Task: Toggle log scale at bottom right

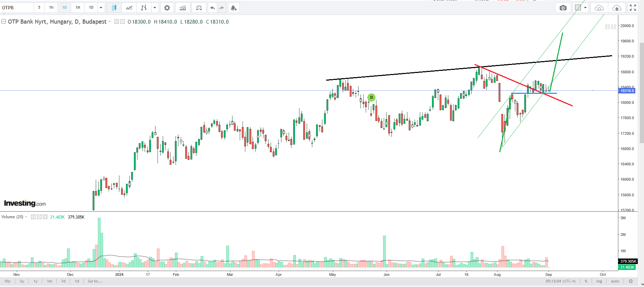Action: pyautogui.click(x=599, y=281)
